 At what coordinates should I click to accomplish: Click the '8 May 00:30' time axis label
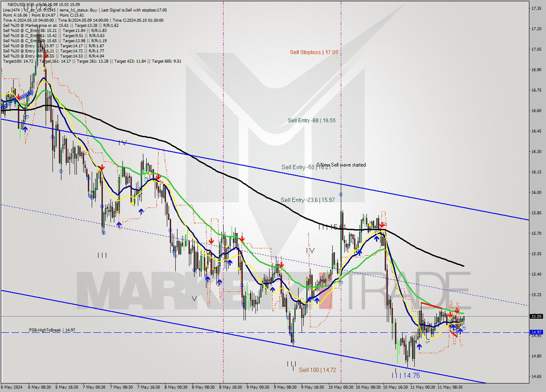click(x=176, y=387)
